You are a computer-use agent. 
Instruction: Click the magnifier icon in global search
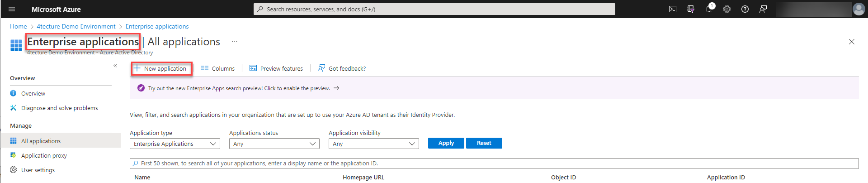click(x=260, y=9)
